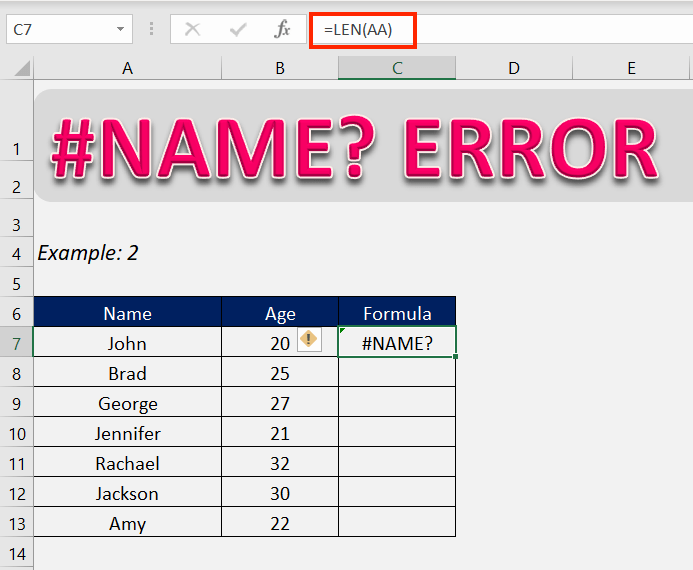Confirm the formula with the checkmark icon
Viewport: 693px width, 570px height.
tap(238, 30)
